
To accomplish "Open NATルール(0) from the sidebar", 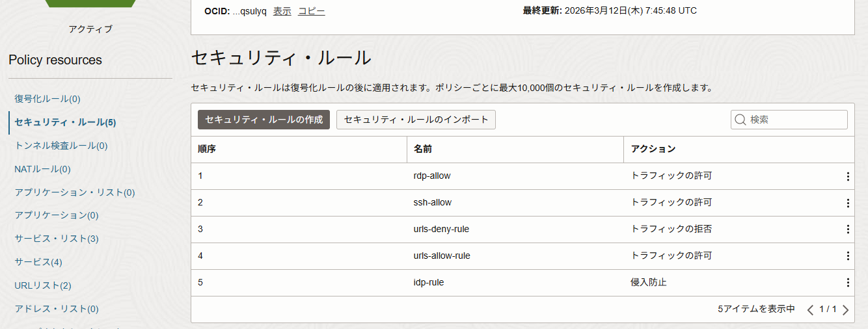I will [42, 169].
